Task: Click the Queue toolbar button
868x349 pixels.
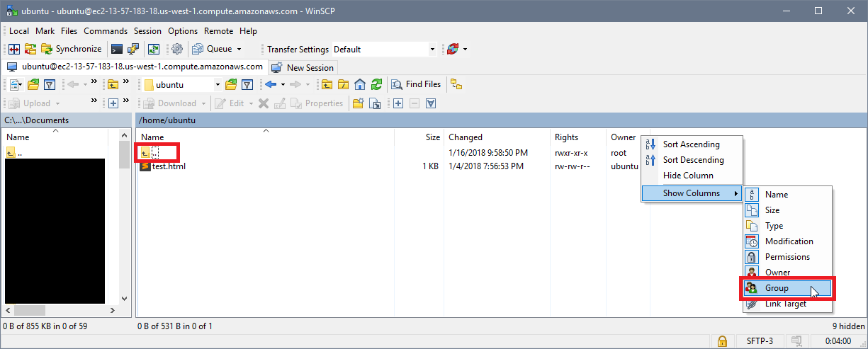Action: pyautogui.click(x=211, y=49)
